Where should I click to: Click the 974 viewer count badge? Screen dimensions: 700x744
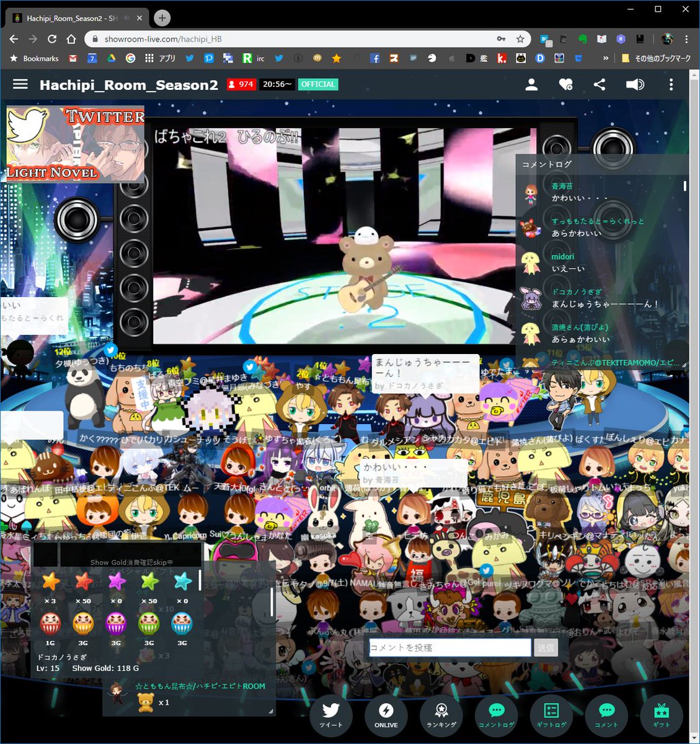click(x=241, y=84)
